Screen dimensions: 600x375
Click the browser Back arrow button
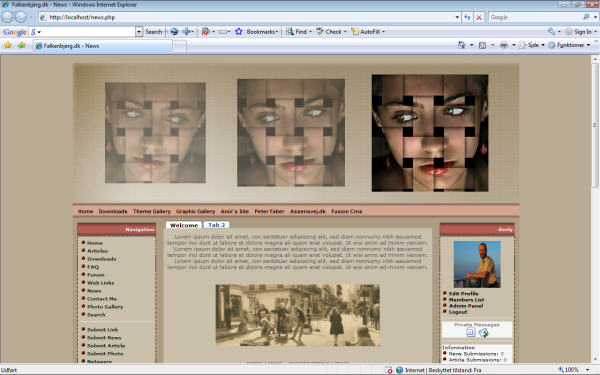tap(7, 17)
